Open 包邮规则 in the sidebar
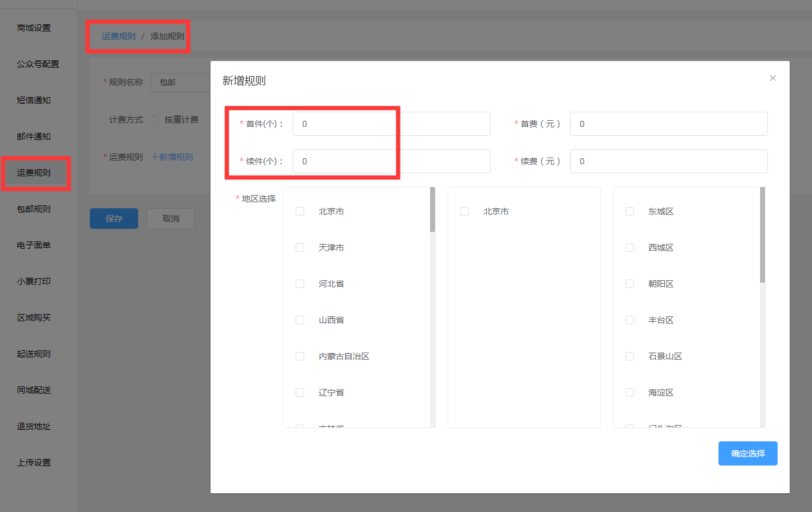Image resolution: width=812 pixels, height=512 pixels. 34,209
